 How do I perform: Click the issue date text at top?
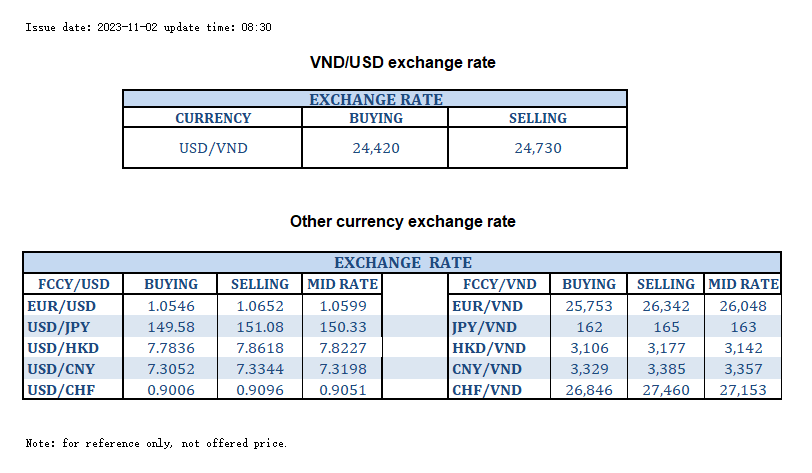[148, 26]
